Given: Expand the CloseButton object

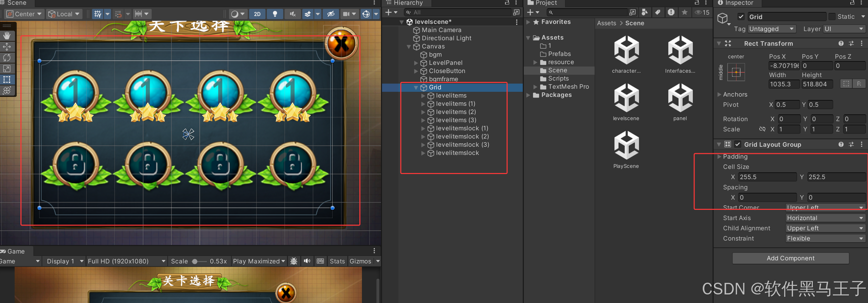Looking at the screenshot, I should click(416, 71).
